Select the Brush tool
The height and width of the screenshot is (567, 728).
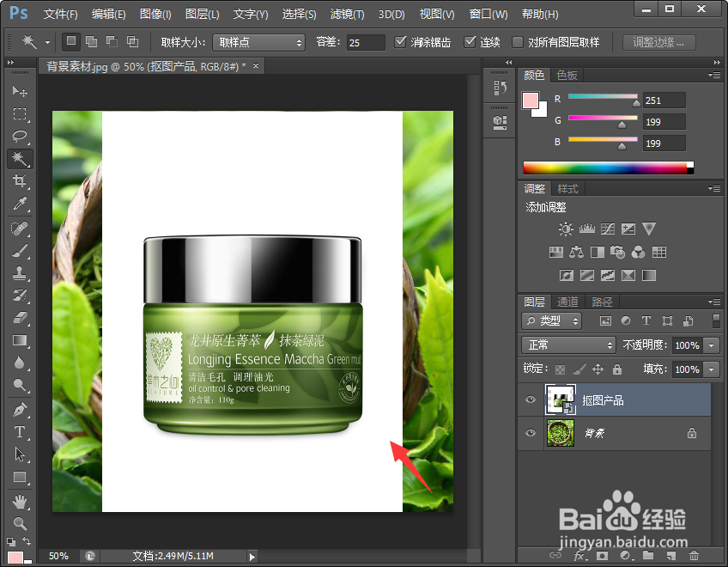[20, 251]
